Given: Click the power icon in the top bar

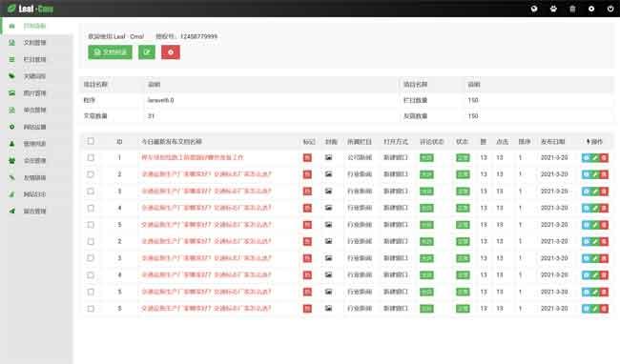Looking at the screenshot, I should pos(610,9).
